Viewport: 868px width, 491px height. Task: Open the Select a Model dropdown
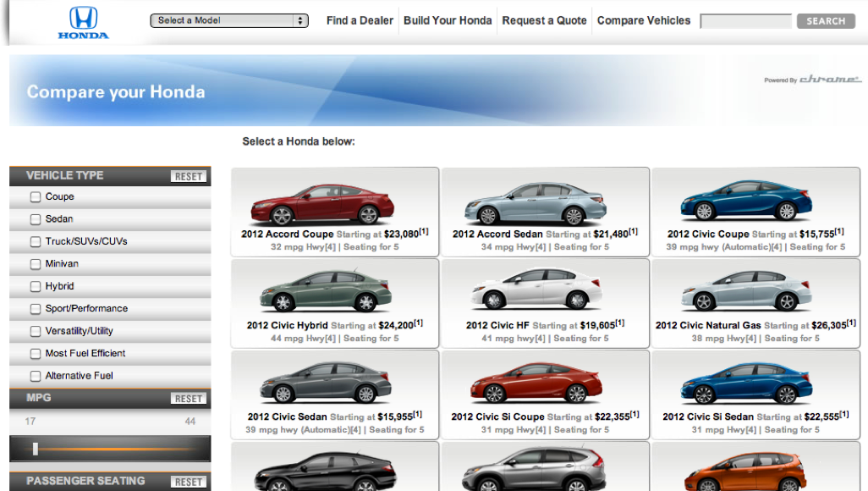pos(228,20)
